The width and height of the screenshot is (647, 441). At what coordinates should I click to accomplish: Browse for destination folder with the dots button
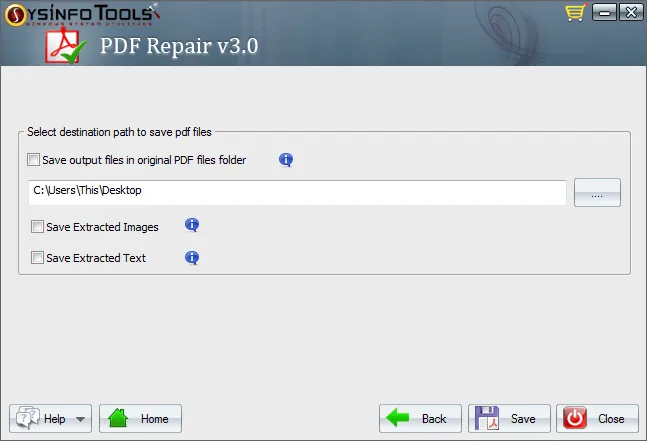click(597, 193)
